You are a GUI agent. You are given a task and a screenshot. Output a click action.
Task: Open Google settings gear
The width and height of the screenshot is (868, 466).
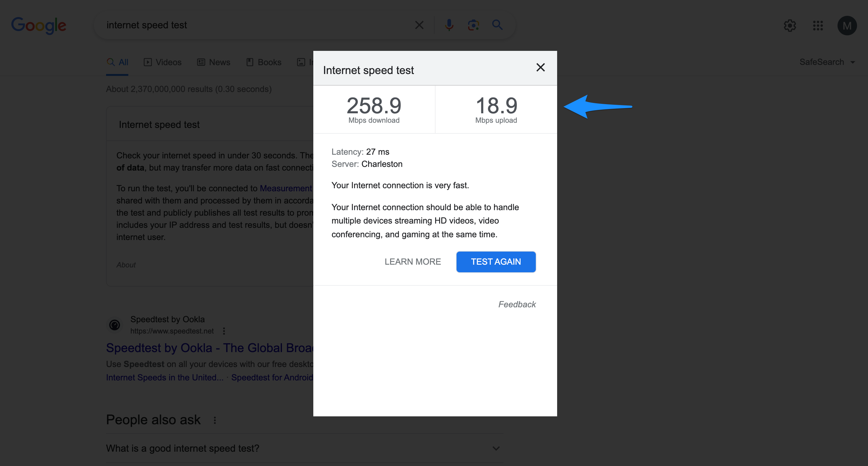coord(789,26)
